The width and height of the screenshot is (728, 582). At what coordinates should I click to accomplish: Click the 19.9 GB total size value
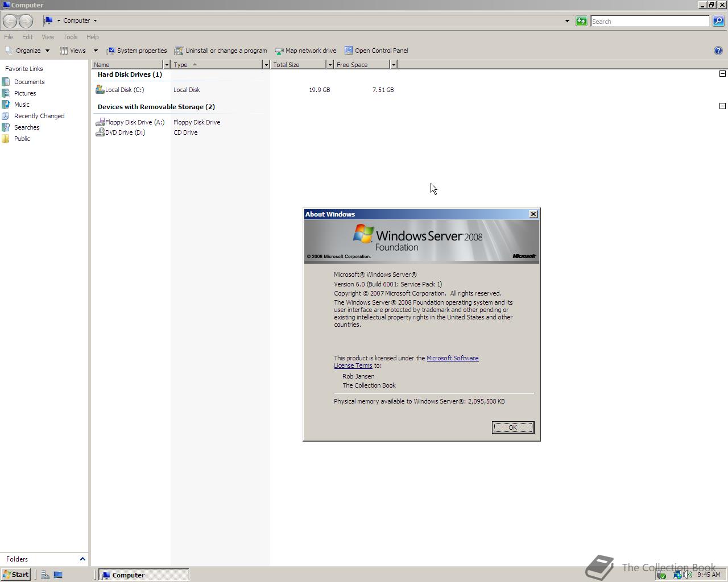click(320, 90)
